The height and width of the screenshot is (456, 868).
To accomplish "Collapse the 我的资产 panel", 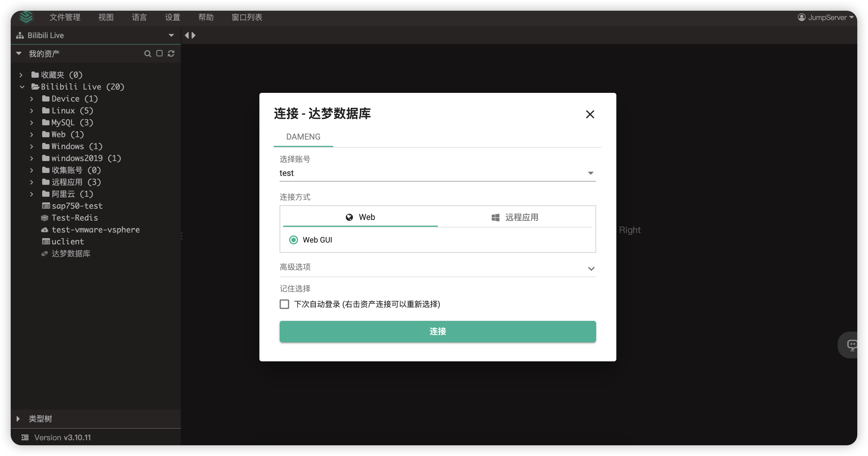I will click(19, 53).
